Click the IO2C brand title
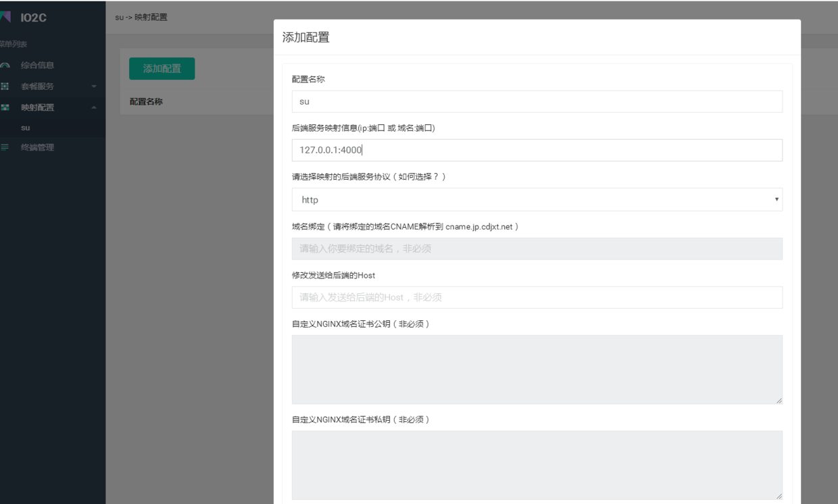 click(34, 18)
